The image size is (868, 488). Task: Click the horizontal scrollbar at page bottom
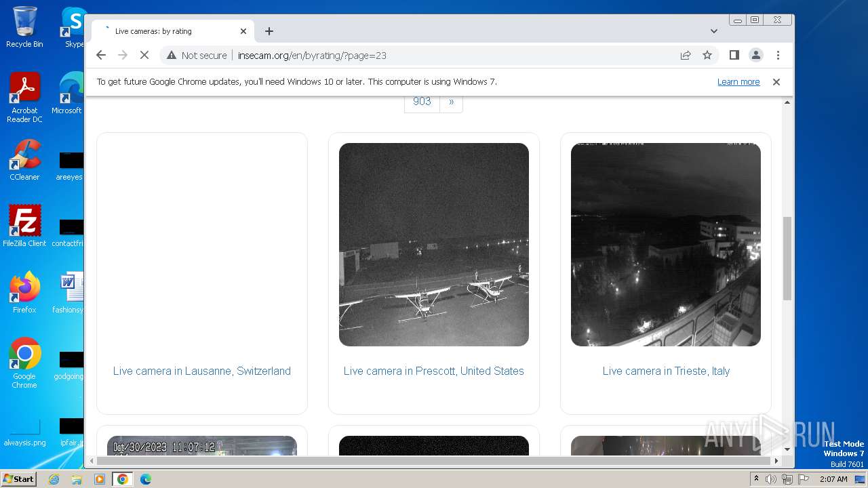(x=434, y=461)
